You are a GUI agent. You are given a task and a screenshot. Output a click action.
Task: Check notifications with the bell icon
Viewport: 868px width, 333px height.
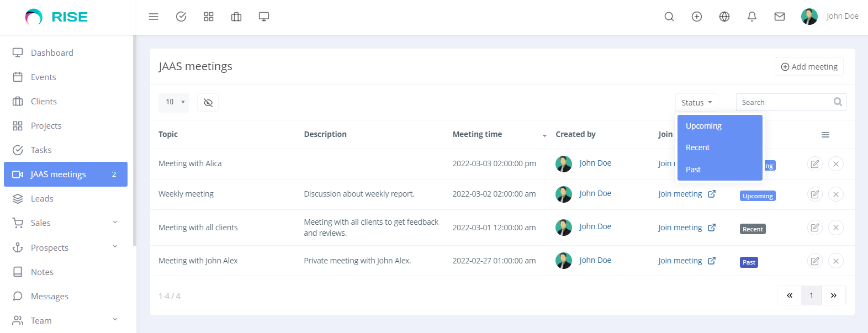click(x=751, y=17)
